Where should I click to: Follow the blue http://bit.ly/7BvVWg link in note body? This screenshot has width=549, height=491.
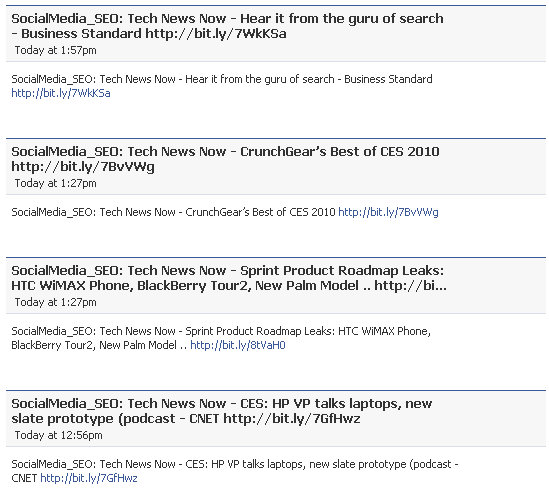pyautogui.click(x=388, y=212)
